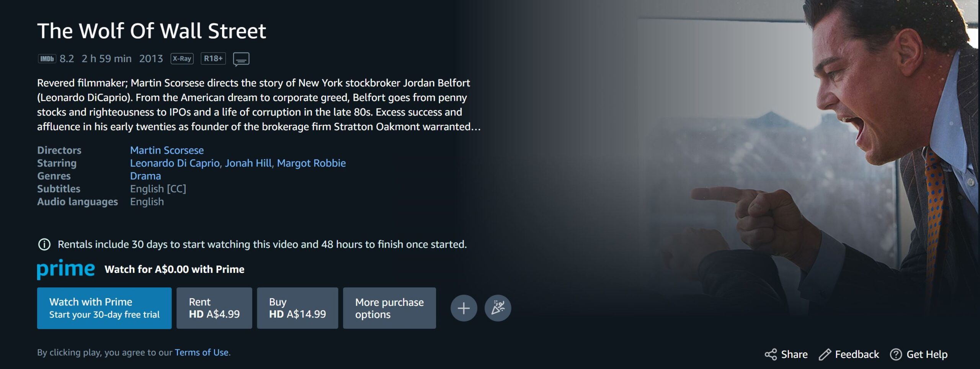Open Leonardo Di Caprio cast link

coord(175,163)
